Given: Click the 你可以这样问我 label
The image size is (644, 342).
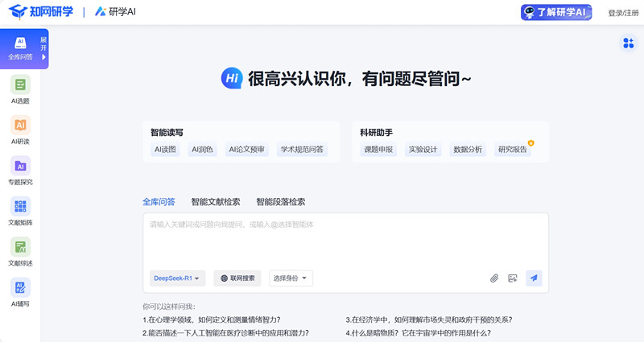Looking at the screenshot, I should (169, 307).
